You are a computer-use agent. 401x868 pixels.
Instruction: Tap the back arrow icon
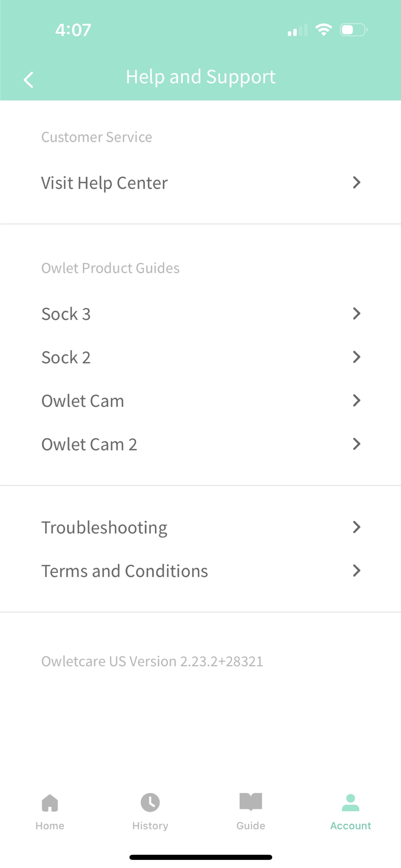(29, 80)
